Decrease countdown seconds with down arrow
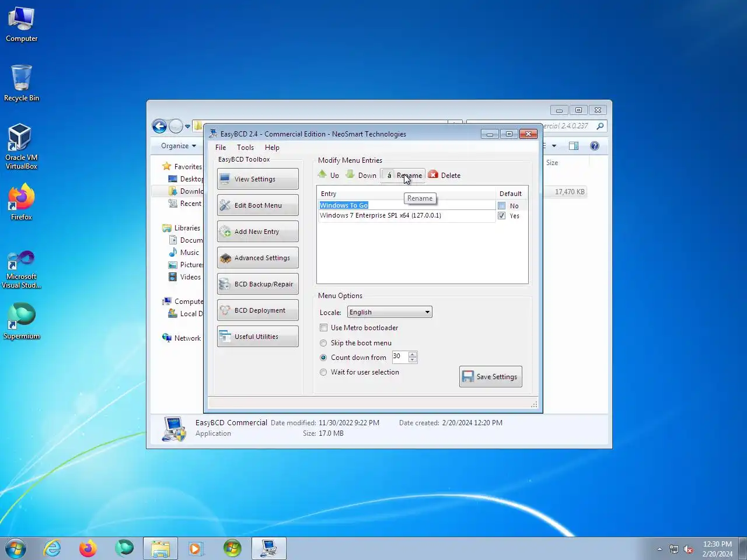Viewport: 747px width, 560px height. point(413,360)
